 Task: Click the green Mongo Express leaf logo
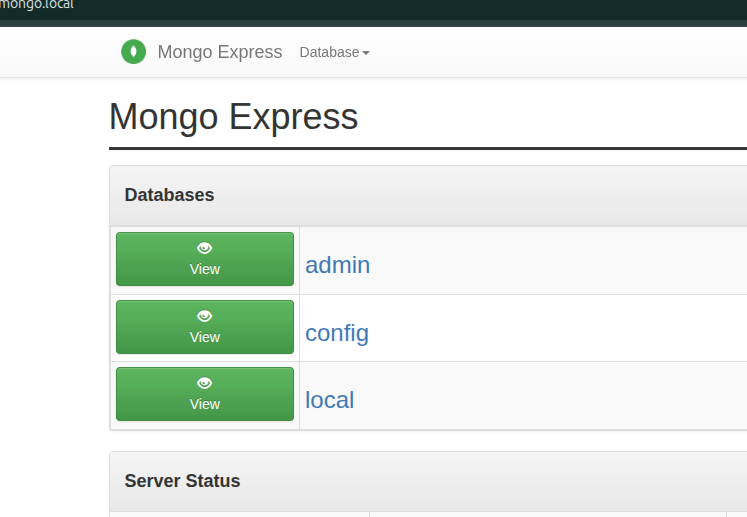point(133,51)
